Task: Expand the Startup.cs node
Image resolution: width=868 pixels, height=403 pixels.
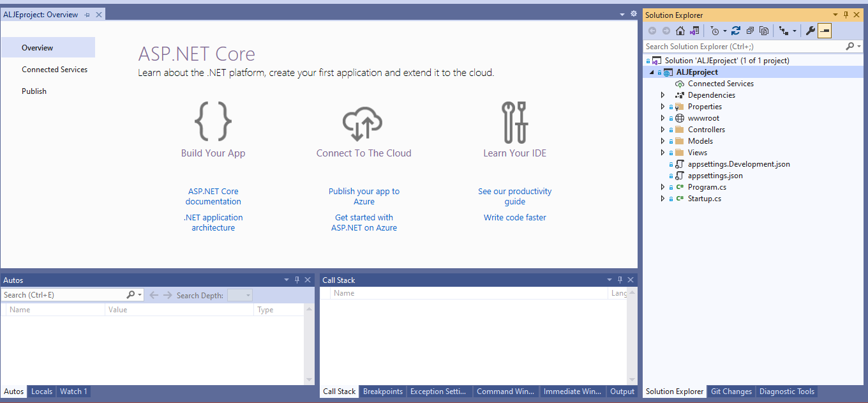Action: coord(663,199)
